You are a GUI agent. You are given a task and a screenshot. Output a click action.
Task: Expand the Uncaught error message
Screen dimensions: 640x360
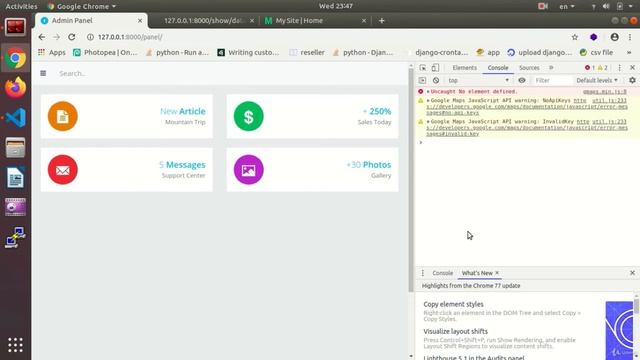tap(428, 92)
